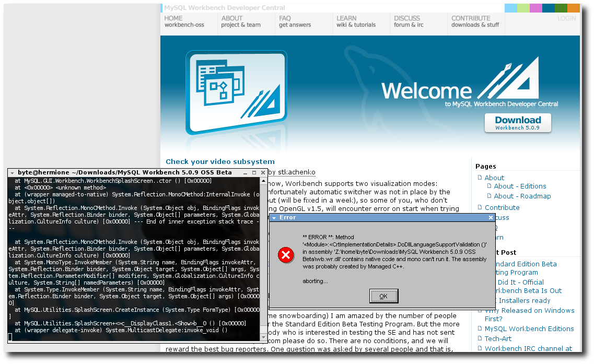Click the '** ERROR **: Method' message line

[329, 237]
